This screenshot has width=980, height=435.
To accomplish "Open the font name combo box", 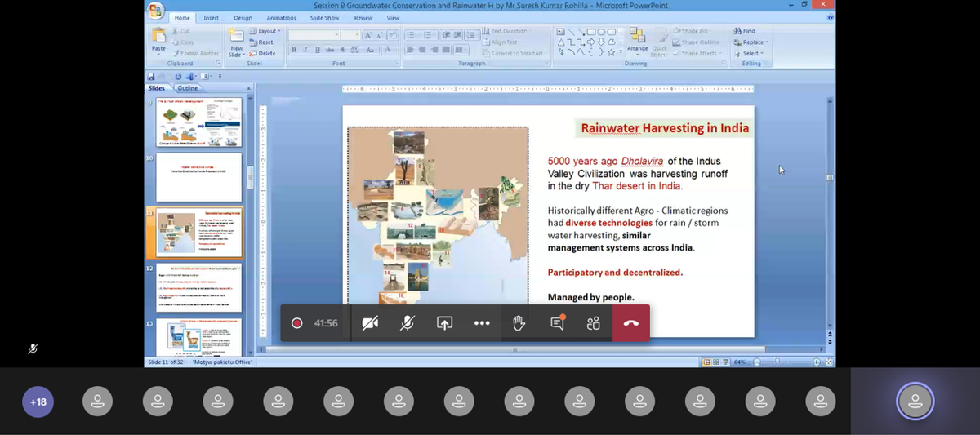I will (315, 35).
